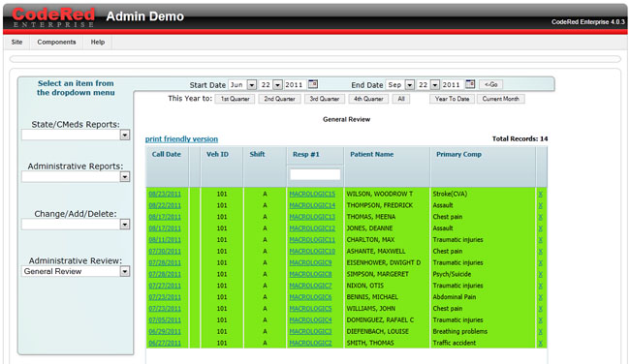Screen dimensions: 630x364
Task: Open the call dated 08/22/2011
Action: [165, 205]
